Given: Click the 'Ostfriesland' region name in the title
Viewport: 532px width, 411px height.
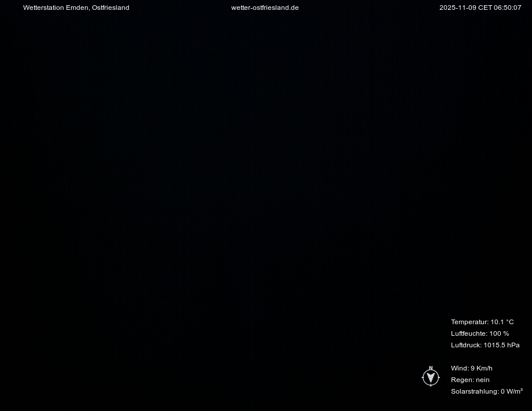Looking at the screenshot, I should (111, 8).
